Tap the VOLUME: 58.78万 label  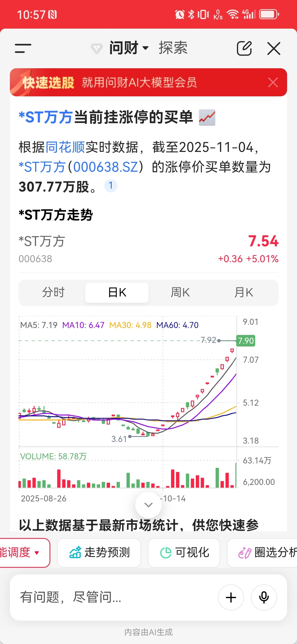tap(53, 456)
